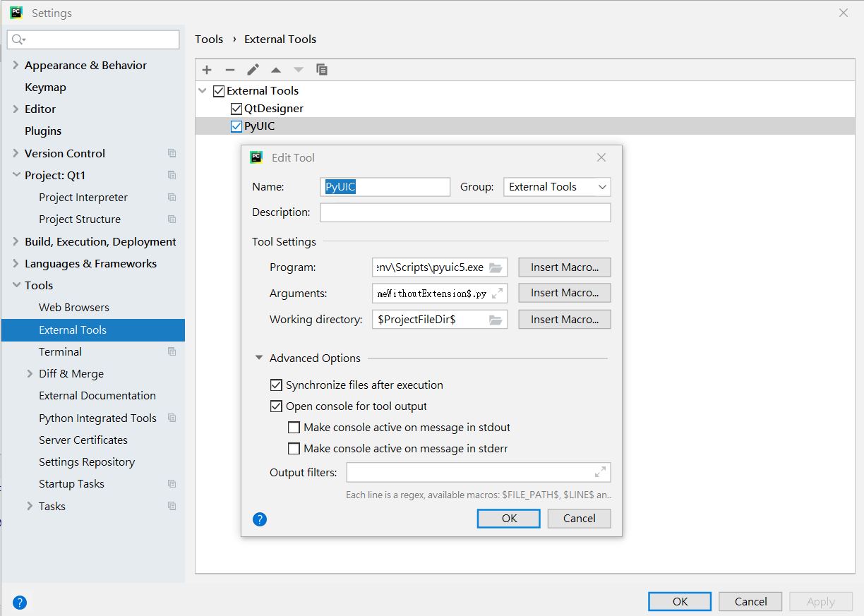Cancel the Edit Tool dialog
The height and width of the screenshot is (616, 864).
580,519
